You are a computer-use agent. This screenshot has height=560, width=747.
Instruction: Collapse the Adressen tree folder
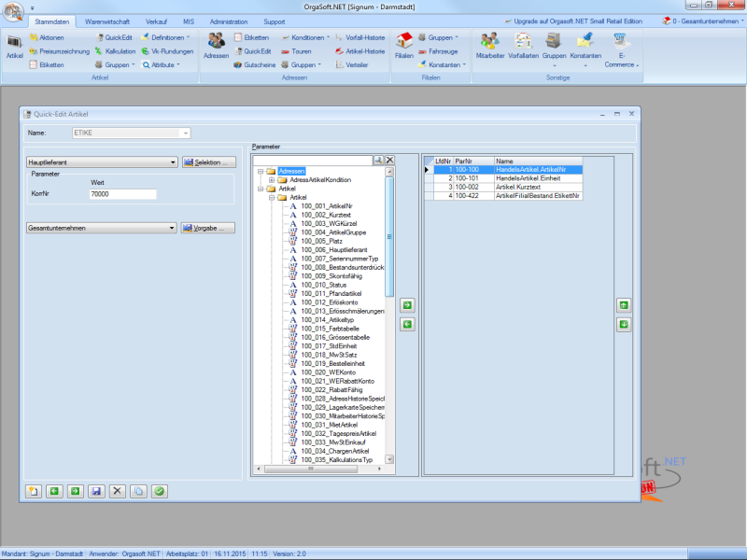pos(261,172)
